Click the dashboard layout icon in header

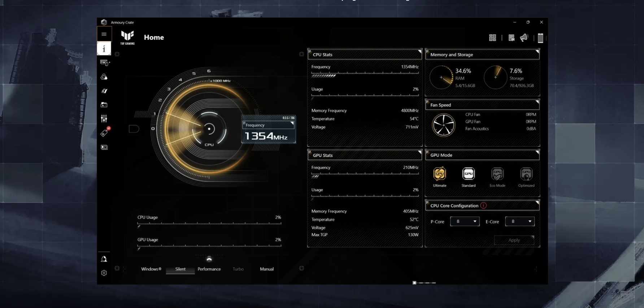click(x=492, y=38)
